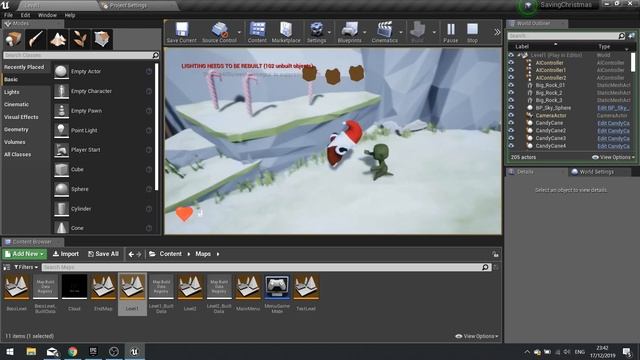Toggle visibility of CandyCane4 actor
The image size is (640, 360).
click(x=511, y=146)
